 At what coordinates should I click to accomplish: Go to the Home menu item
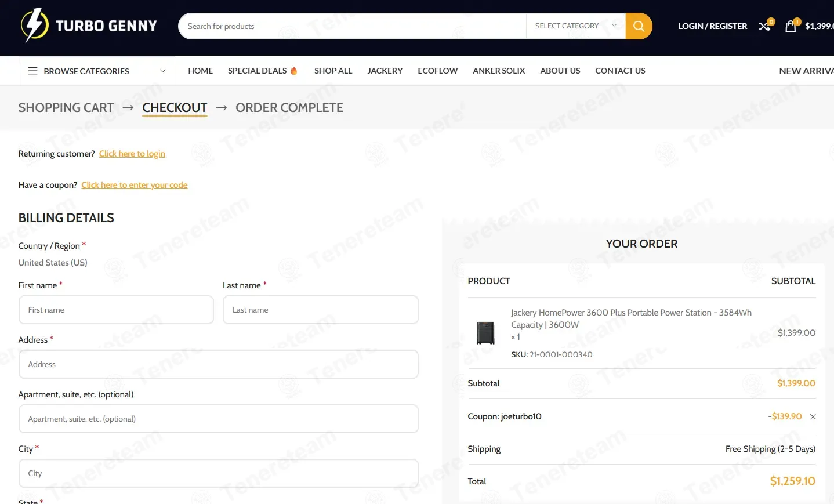tap(201, 71)
